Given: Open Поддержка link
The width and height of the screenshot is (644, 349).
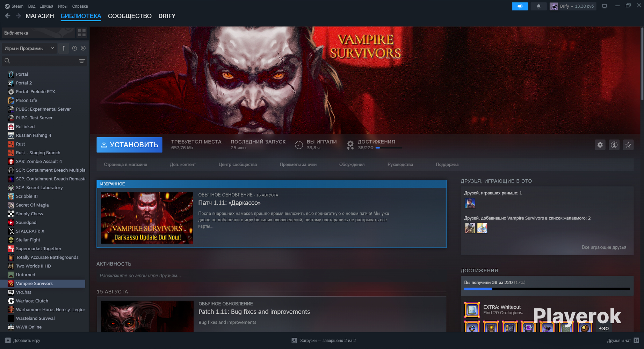Looking at the screenshot, I should [x=447, y=164].
